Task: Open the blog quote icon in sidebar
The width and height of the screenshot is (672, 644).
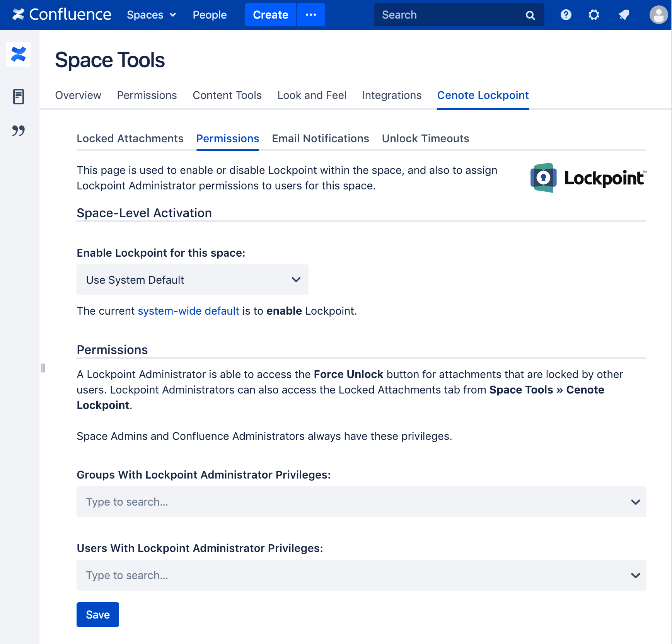Action: tap(19, 131)
